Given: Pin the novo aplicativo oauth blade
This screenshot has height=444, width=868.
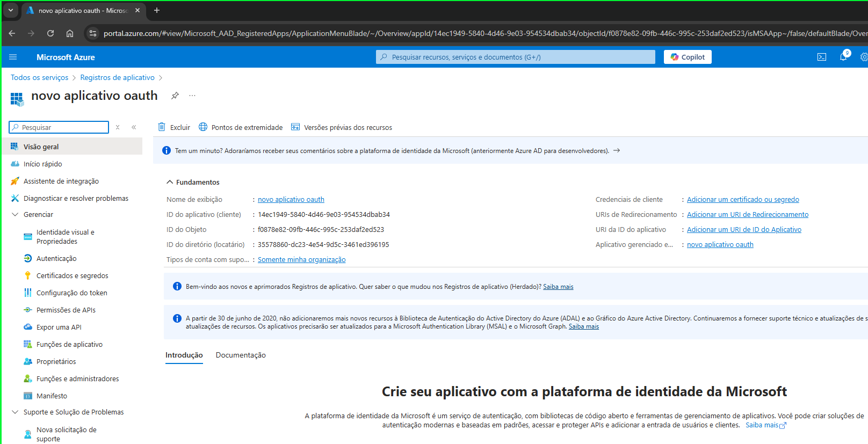Looking at the screenshot, I should [175, 96].
